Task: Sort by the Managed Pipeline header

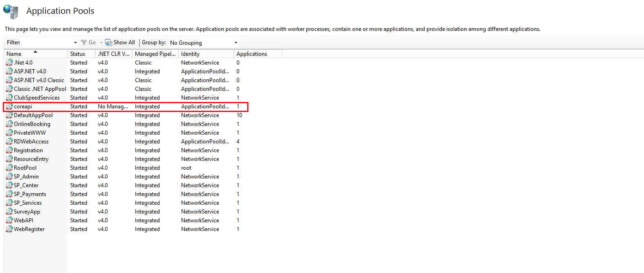Action: tap(155, 54)
